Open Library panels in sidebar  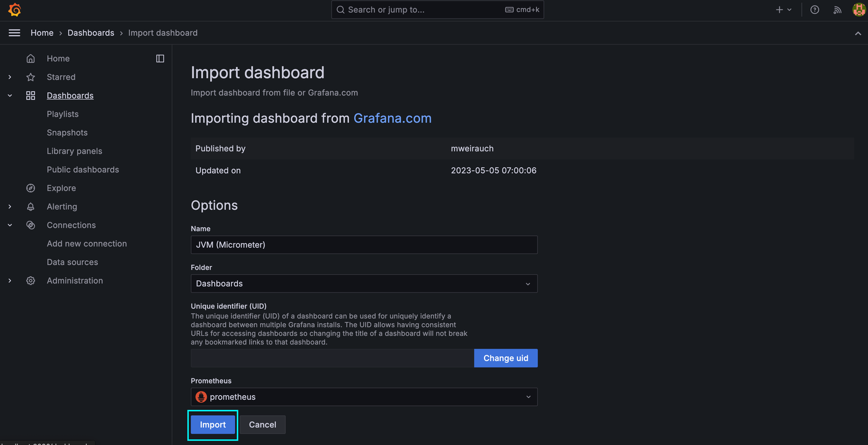point(74,151)
